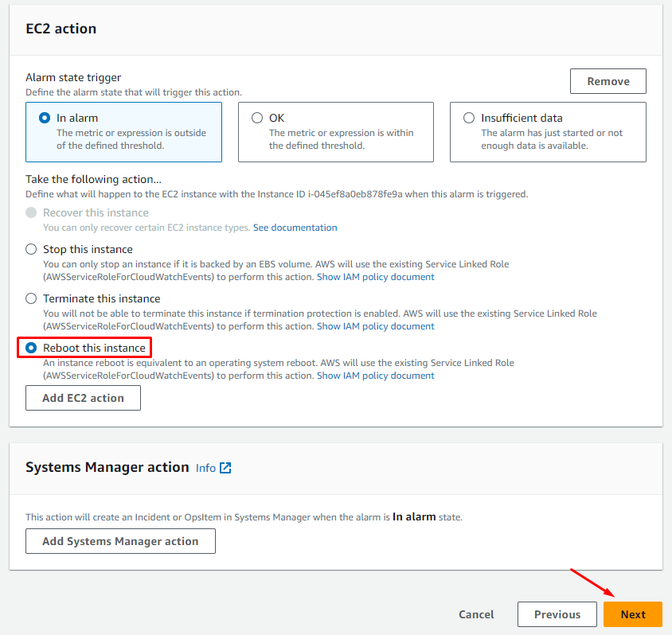Screen dimensions: 672x635
Task: Click Add EC2 action button
Action: point(83,398)
